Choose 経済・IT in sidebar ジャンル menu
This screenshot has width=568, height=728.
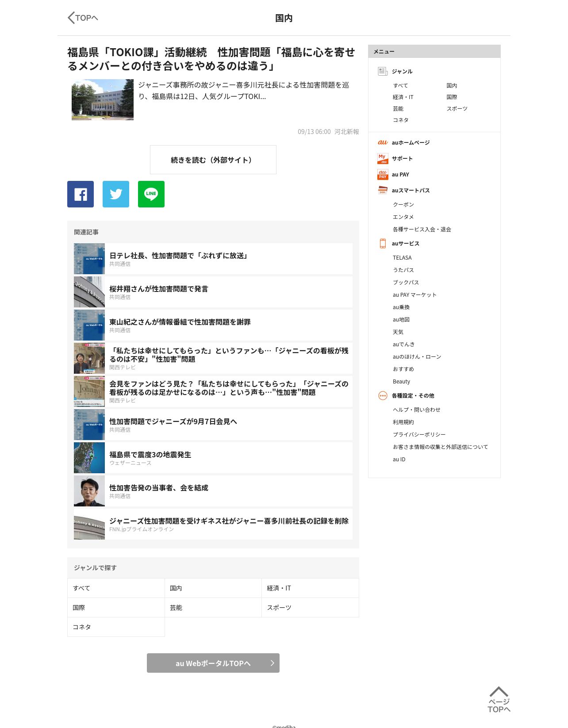click(x=403, y=97)
